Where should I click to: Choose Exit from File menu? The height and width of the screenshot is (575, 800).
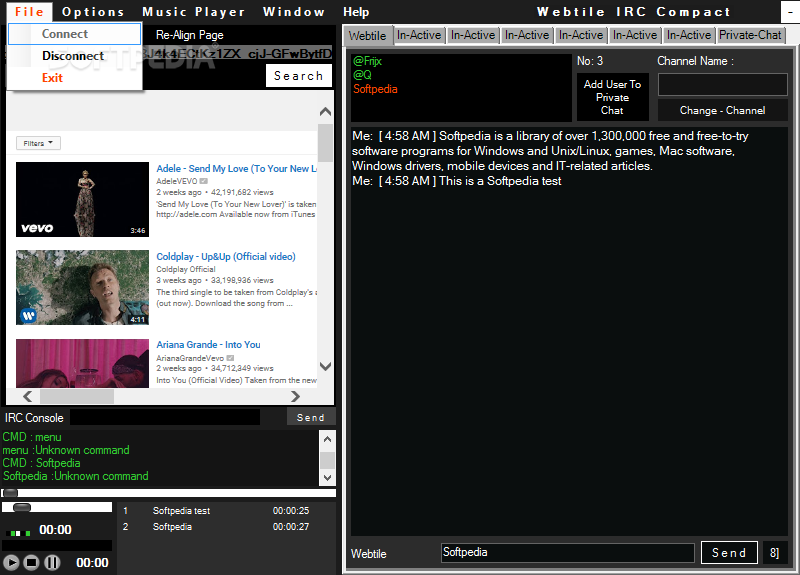pyautogui.click(x=74, y=78)
